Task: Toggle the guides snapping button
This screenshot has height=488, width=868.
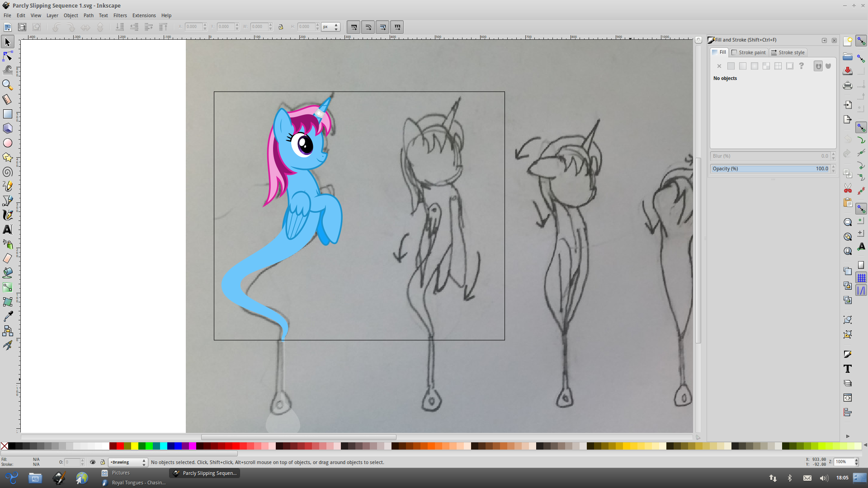Action: pos(861,291)
